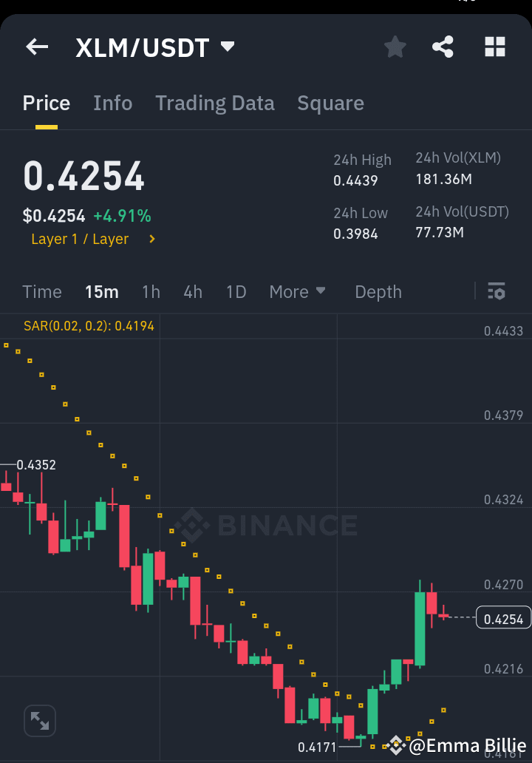Tap the 24h High value 0.4439
532x763 pixels.
click(x=357, y=180)
